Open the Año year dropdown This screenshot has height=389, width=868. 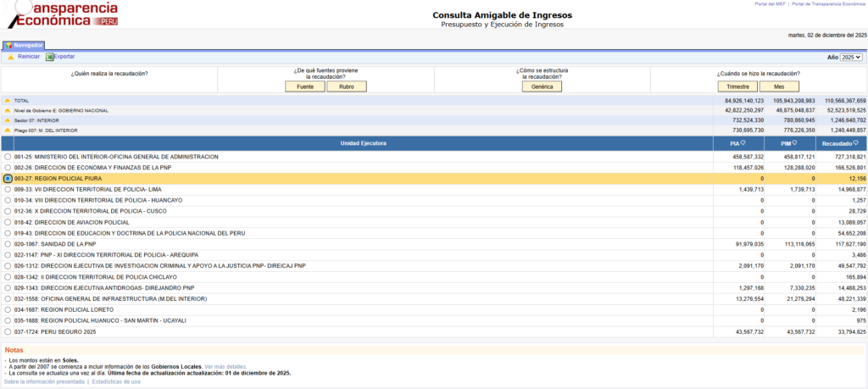point(850,57)
